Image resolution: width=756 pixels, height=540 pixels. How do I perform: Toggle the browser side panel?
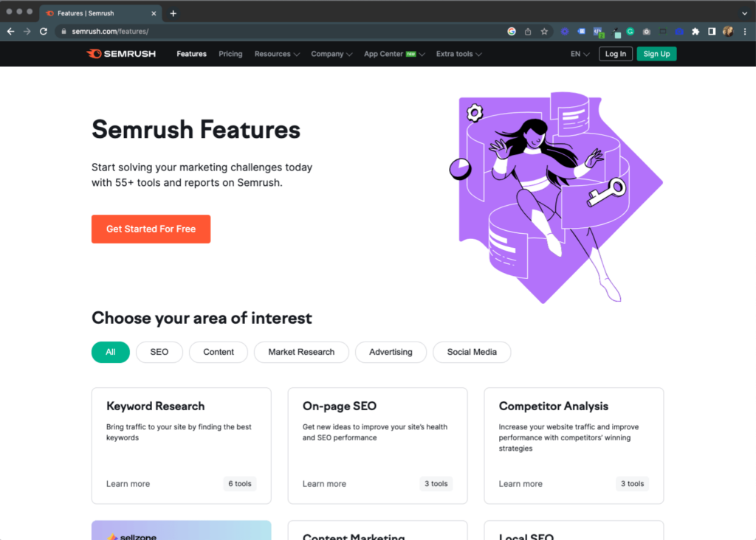[712, 31]
